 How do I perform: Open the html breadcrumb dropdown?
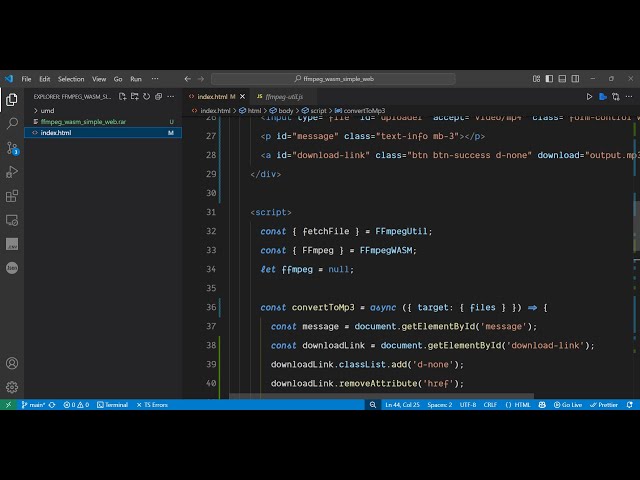(250, 111)
